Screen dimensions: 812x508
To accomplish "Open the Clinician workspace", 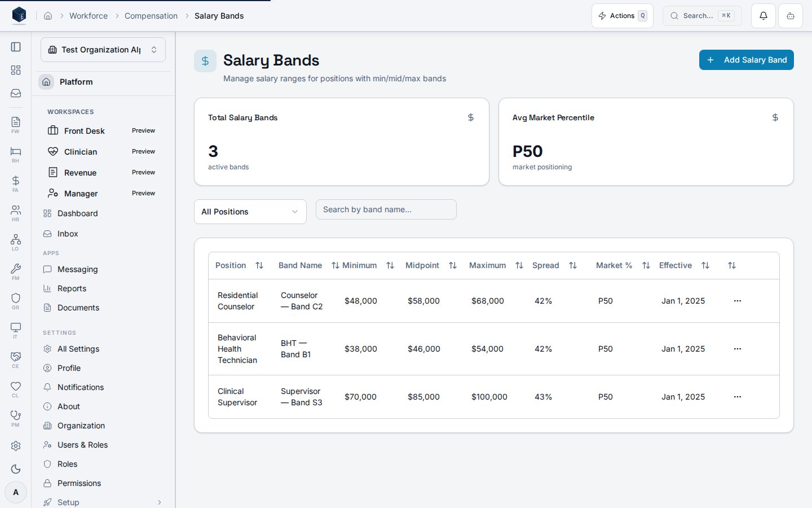I will pos(103,151).
